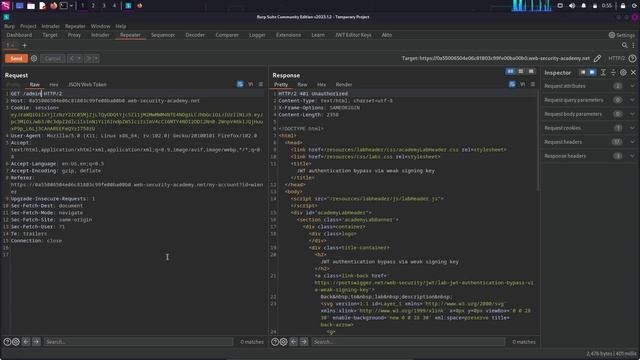Viewport: 640px width, 360px height.
Task: Click the HTTP/2 protocol label
Action: pos(616,58)
